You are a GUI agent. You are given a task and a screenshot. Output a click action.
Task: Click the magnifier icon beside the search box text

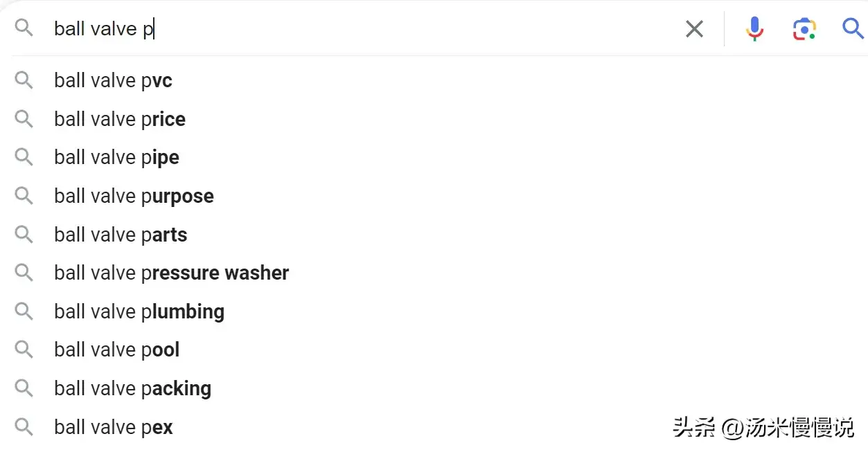(x=24, y=28)
